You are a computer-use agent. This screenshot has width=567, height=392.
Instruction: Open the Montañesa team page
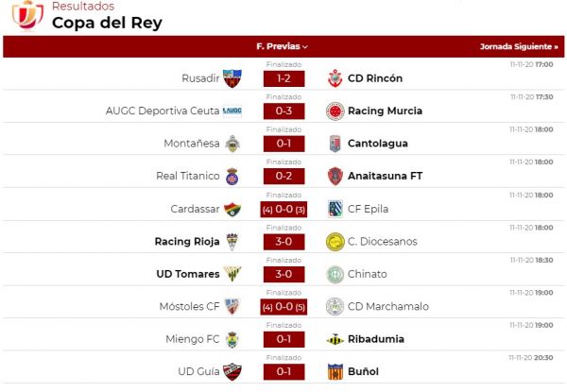click(192, 144)
